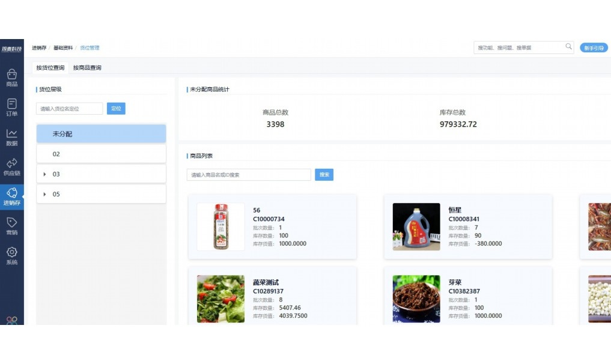Click the 进销存 sidebar icon

click(x=12, y=195)
